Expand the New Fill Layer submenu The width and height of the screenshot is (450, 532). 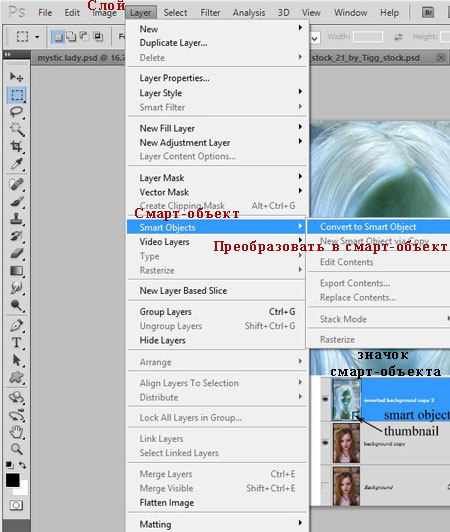(x=217, y=128)
